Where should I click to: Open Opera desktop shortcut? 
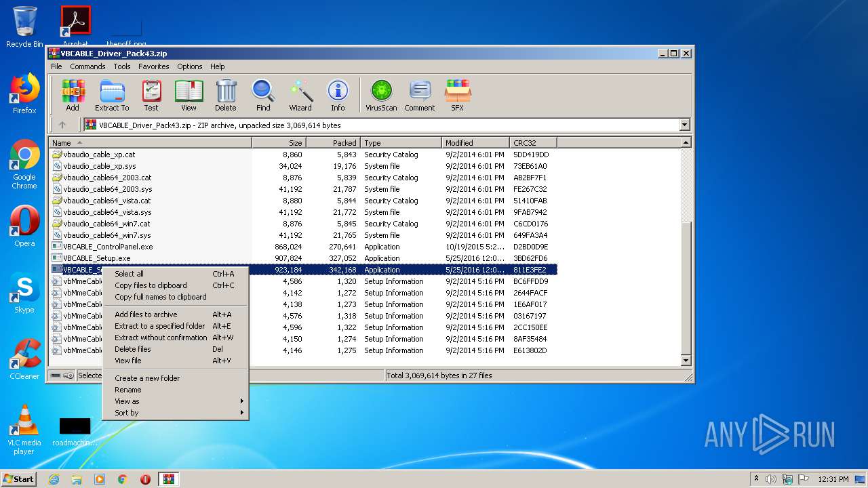24,226
